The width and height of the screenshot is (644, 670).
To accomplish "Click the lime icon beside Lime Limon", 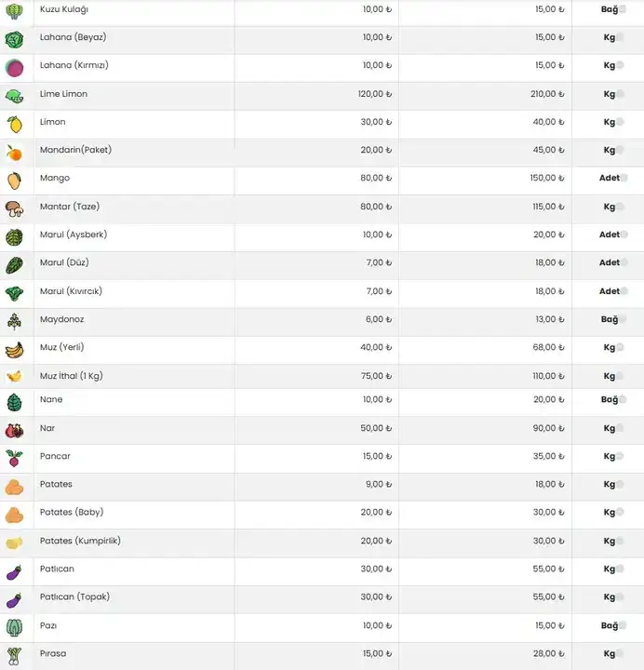I will point(14,97).
